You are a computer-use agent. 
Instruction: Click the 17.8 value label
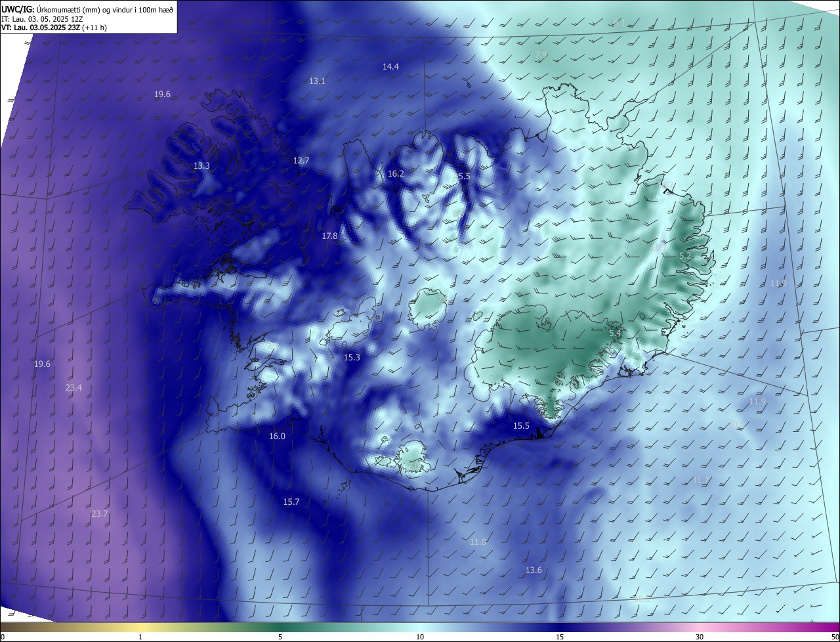tap(329, 236)
